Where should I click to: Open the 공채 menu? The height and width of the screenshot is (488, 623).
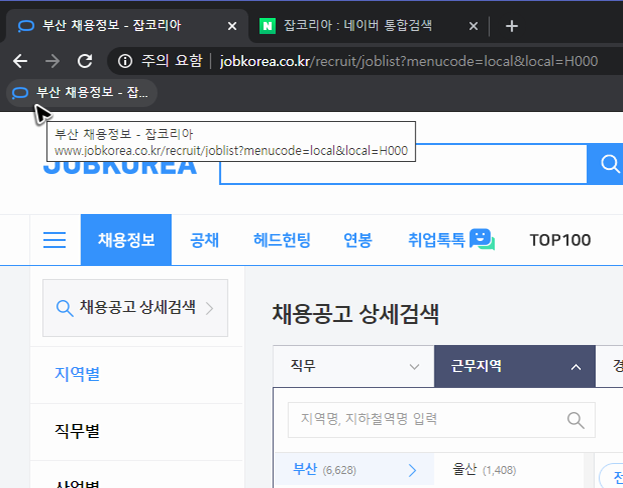(205, 240)
